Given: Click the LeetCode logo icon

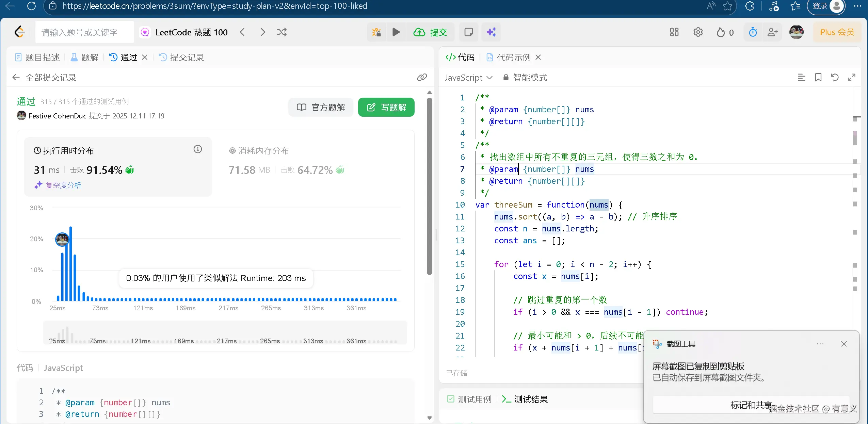Looking at the screenshot, I should click(20, 32).
